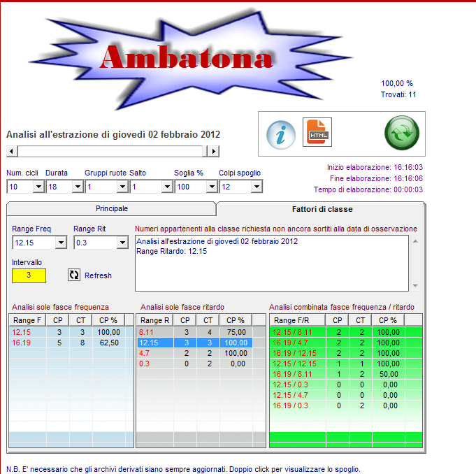Click the extraction date scrollbar track

click(x=113, y=151)
